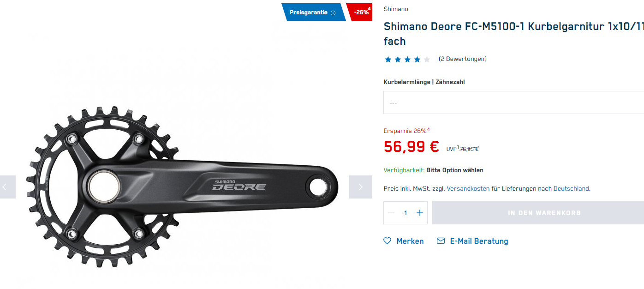Click the quantity input field
The width and height of the screenshot is (644, 289).
405,213
